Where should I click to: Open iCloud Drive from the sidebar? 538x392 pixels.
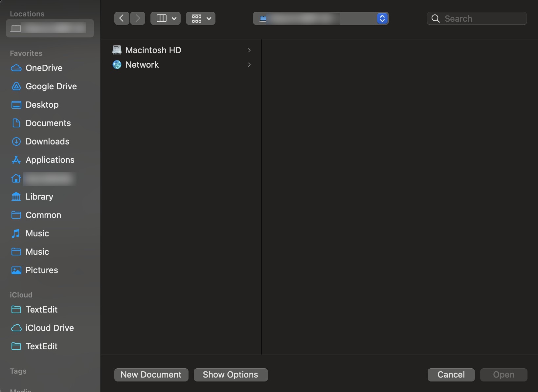coord(50,328)
